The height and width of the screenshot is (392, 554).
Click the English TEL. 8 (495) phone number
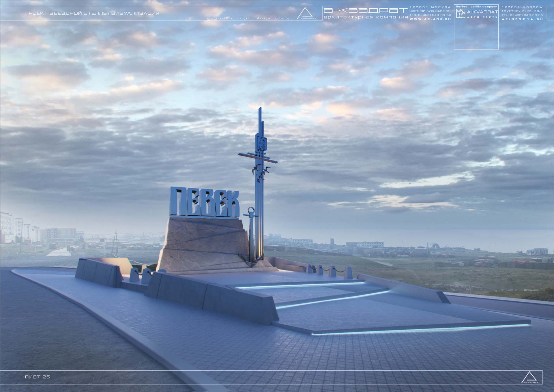522,15
